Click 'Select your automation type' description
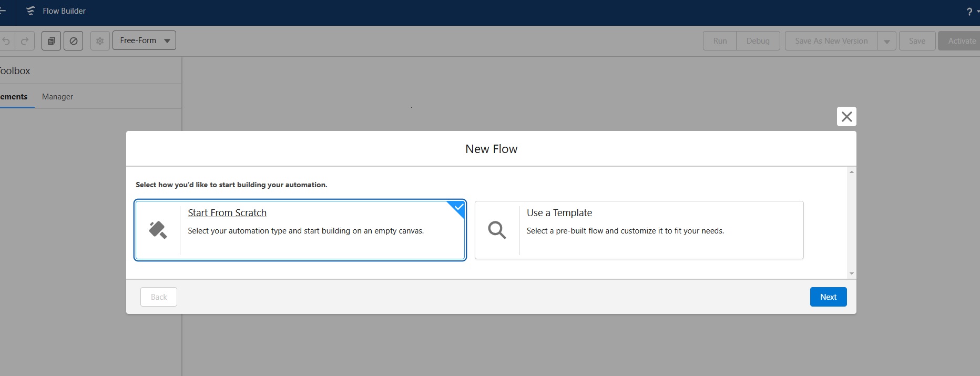 click(305, 231)
